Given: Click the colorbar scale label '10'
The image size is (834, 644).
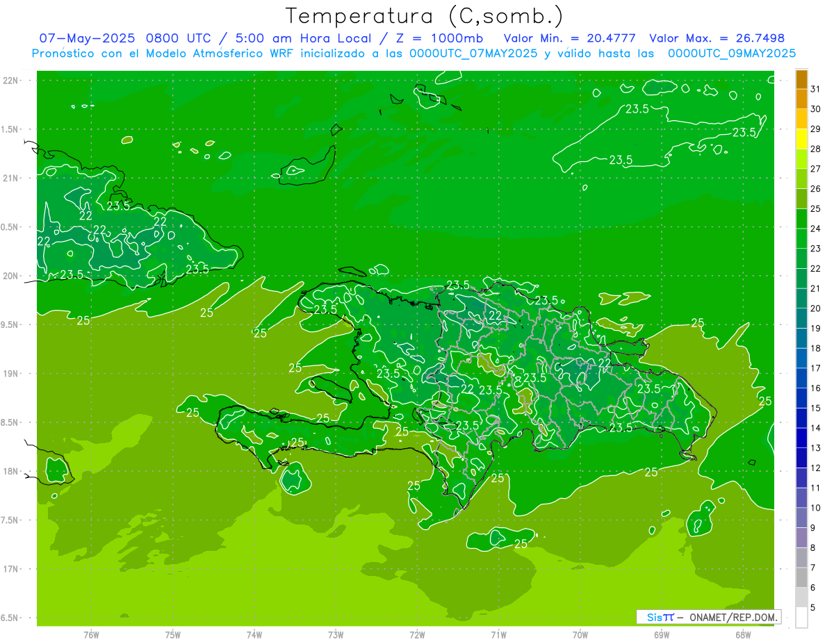Looking at the screenshot, I should [815, 508].
